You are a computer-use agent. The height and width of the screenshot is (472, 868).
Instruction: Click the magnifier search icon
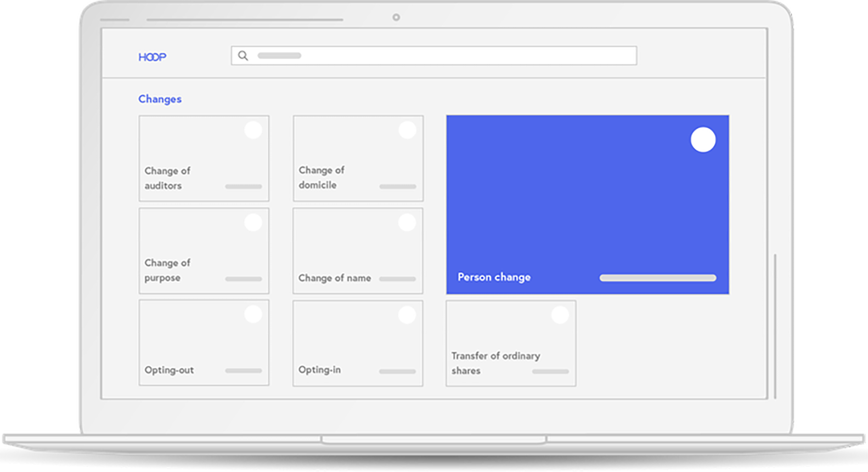click(x=243, y=55)
